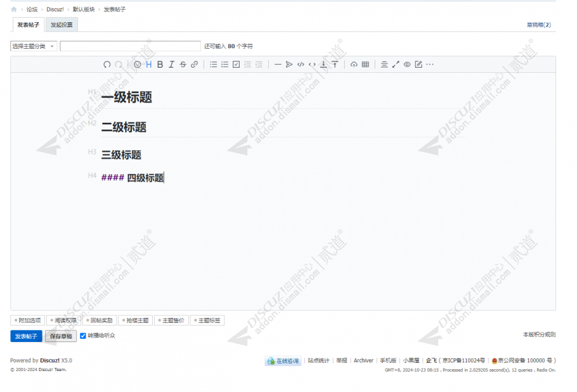Toggle fullscreen editor mode

click(396, 65)
